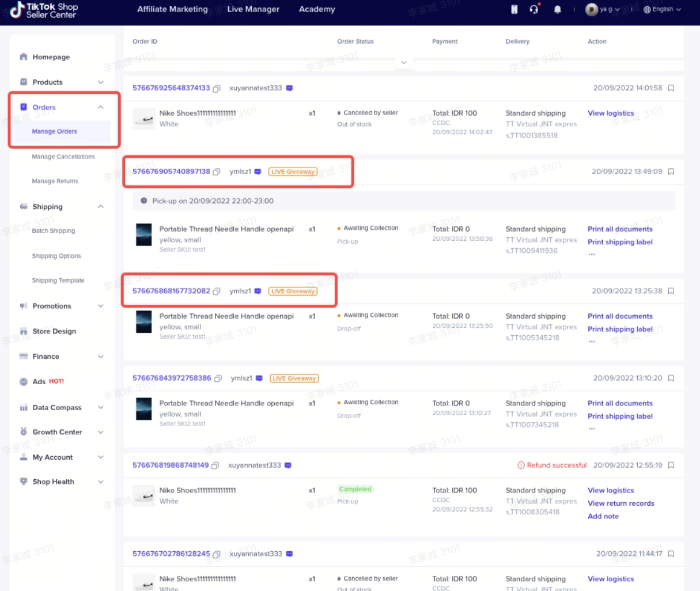Open the customer support headset icon
700x591 pixels.
[x=534, y=9]
